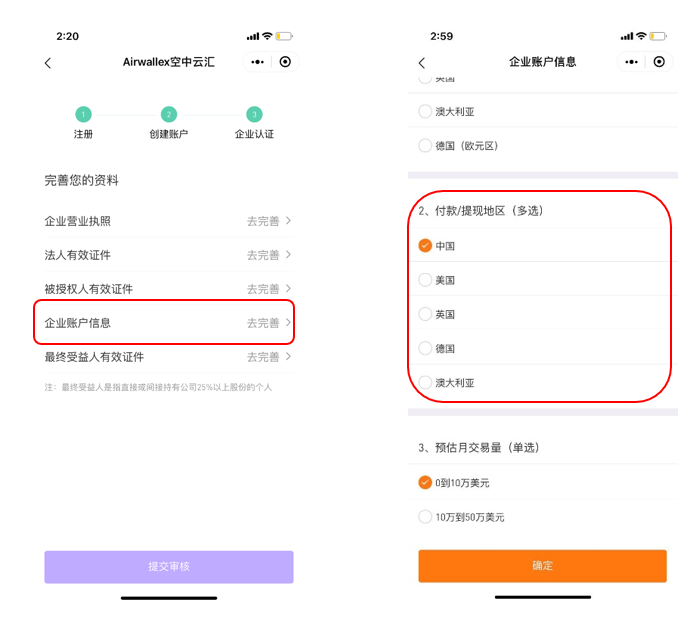Tap step 1 注册 circle icon
The width and height of the screenshot is (692, 634).
83,114
